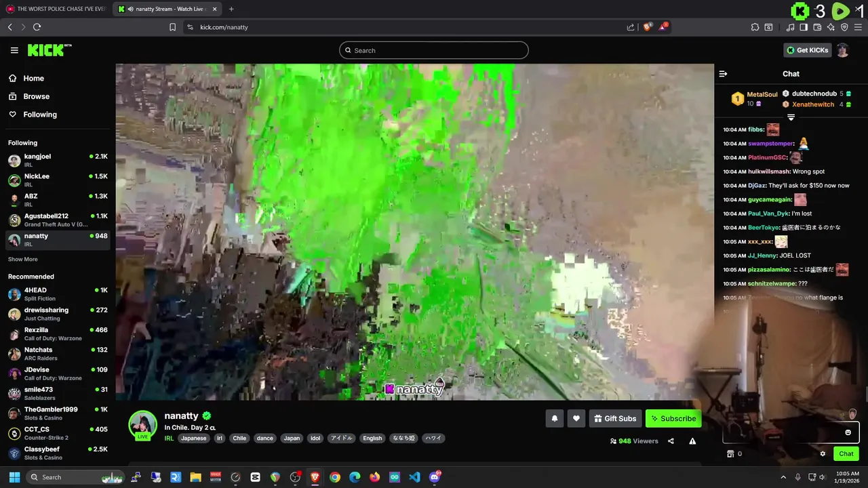Open the Windows Start menu
868x488 pixels.
click(14, 477)
